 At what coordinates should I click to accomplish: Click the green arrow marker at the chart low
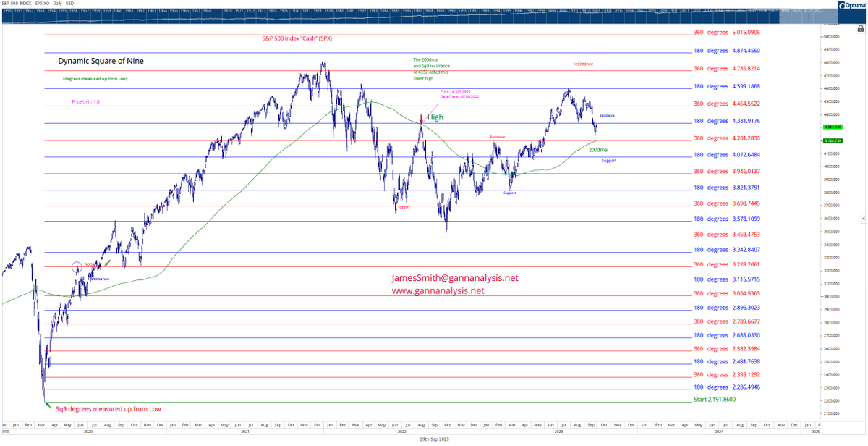click(48, 405)
